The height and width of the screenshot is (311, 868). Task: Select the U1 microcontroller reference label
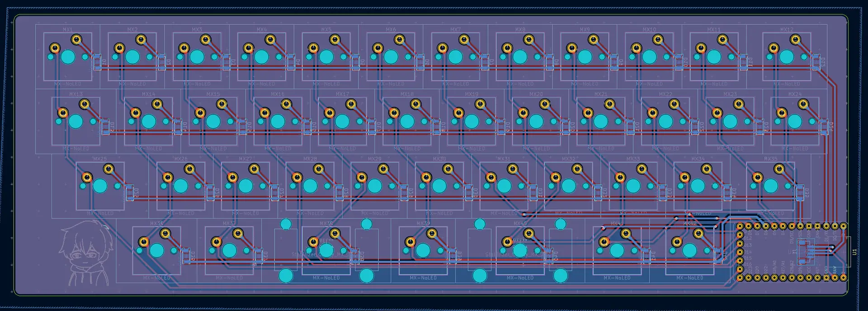854,252
